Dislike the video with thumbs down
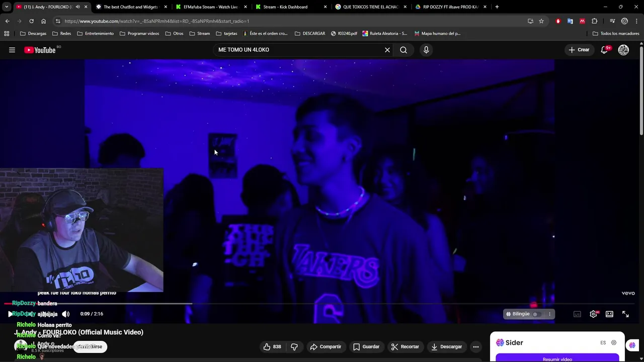Viewport: 644px width, 362px height. [x=294, y=346]
